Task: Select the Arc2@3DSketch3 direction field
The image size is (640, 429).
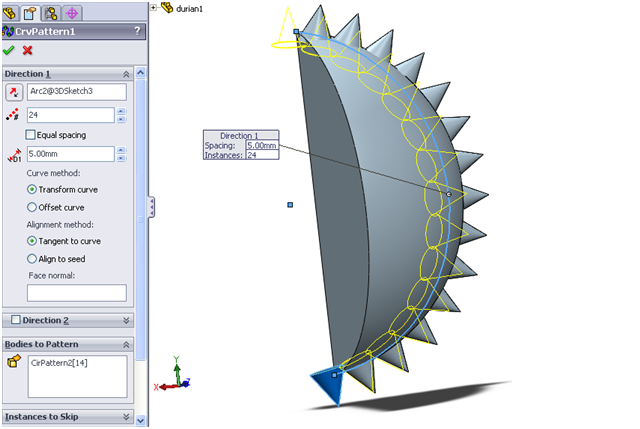Action: [77, 91]
